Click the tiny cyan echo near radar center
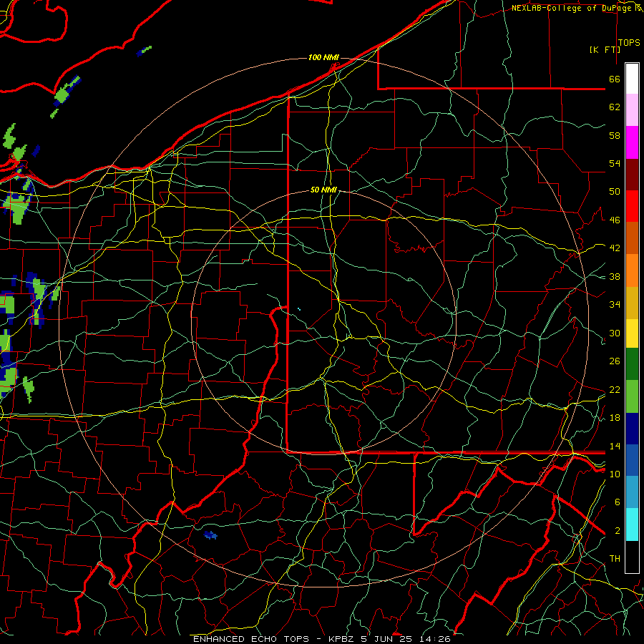Screen dimensions: 644x644 [299, 309]
